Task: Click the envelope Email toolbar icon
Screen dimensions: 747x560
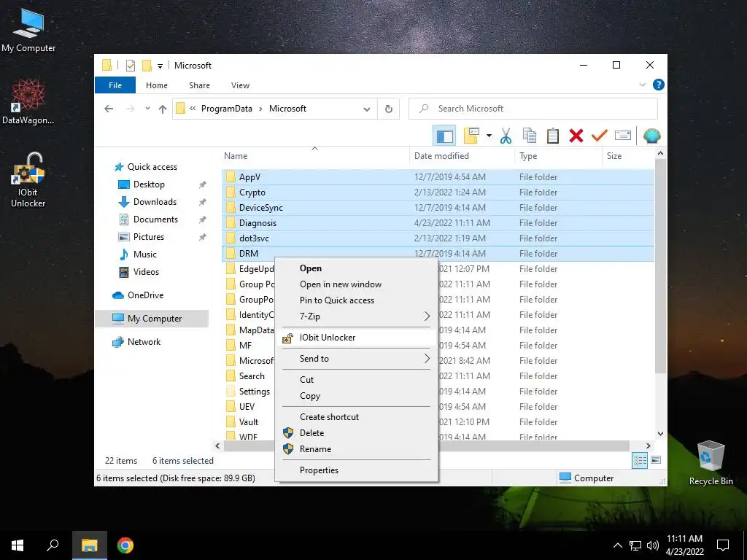Action: coord(623,136)
